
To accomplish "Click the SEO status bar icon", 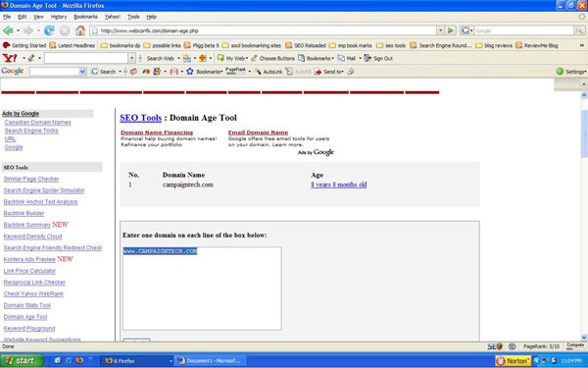I will pos(495,346).
